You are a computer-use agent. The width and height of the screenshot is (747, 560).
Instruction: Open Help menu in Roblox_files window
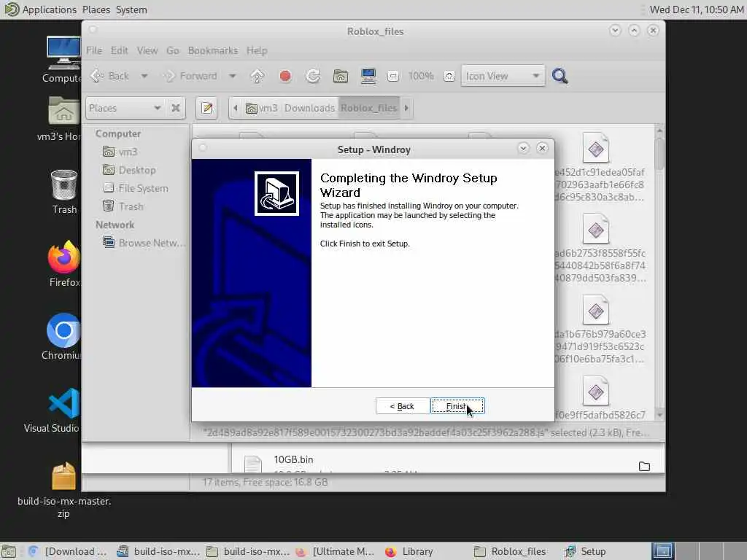coord(257,50)
